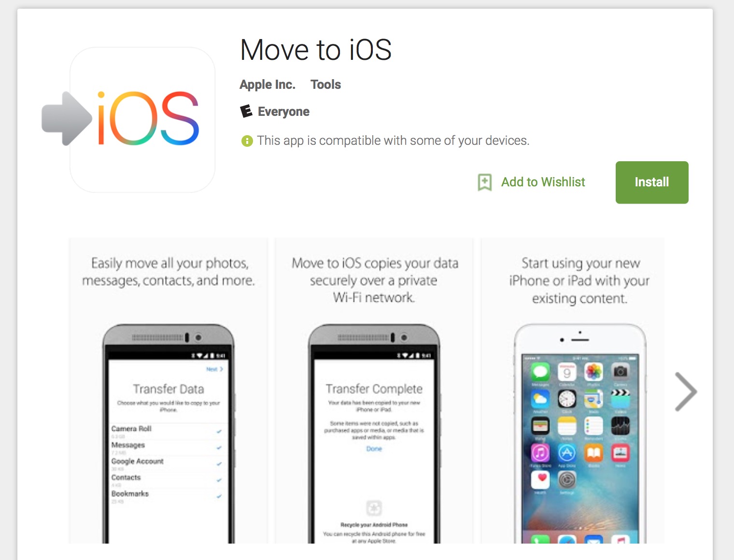Click the Contacts checkmark in screenshot
The height and width of the screenshot is (560, 734).
click(219, 480)
